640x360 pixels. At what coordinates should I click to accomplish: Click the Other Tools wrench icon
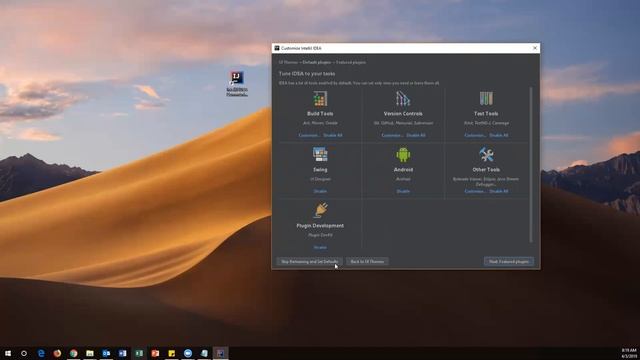486,155
